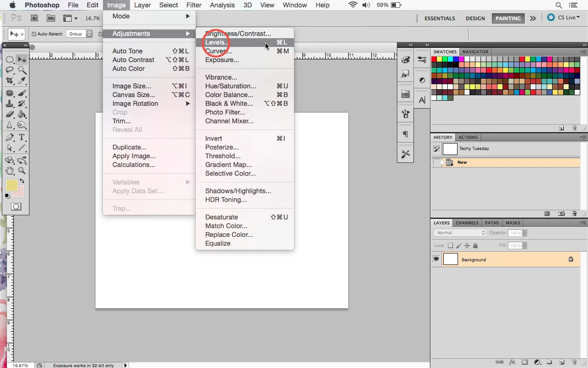The width and height of the screenshot is (588, 368).
Task: Select the Paint Bucket tool
Action: (x=22, y=115)
